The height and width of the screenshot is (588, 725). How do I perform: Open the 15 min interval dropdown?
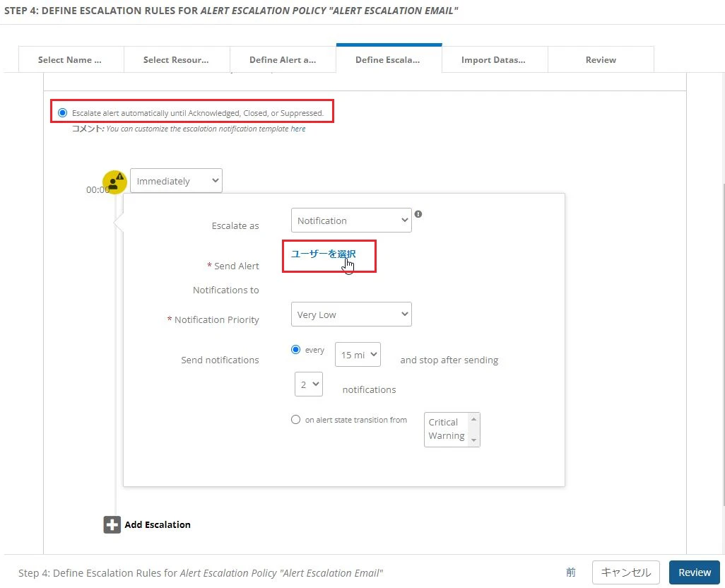[x=358, y=355]
